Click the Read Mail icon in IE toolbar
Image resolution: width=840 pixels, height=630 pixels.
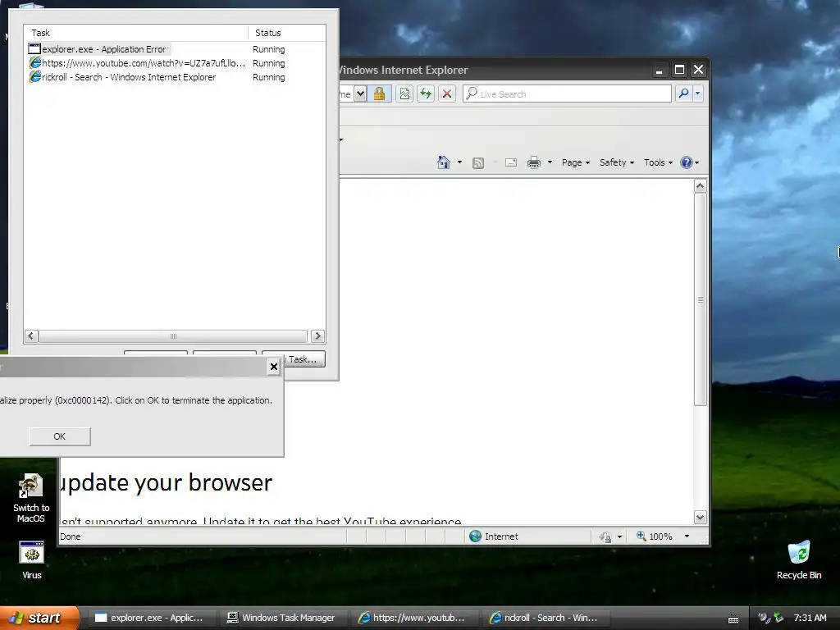click(x=511, y=162)
